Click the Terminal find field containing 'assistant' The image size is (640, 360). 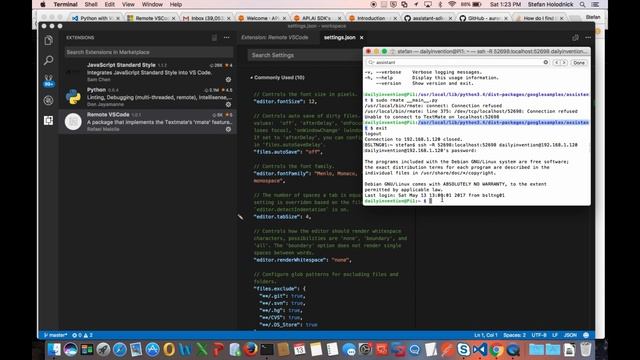tap(458, 62)
